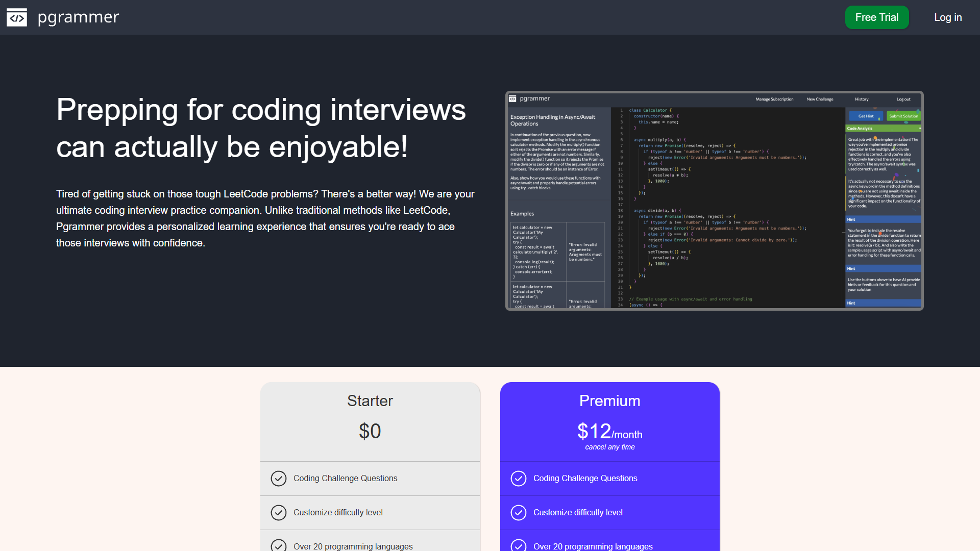The width and height of the screenshot is (980, 551).
Task: Click the Premium Over 20 programming languages checkmark
Action: (x=518, y=545)
